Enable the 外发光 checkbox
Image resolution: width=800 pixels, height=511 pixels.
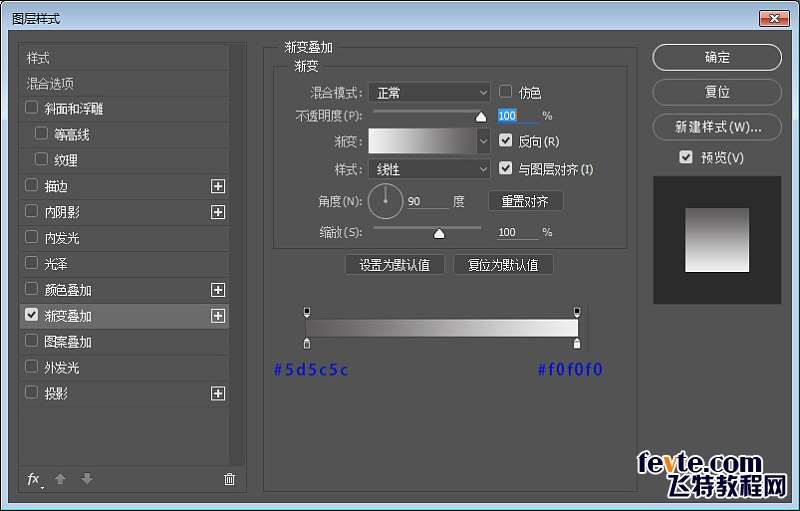(32, 366)
